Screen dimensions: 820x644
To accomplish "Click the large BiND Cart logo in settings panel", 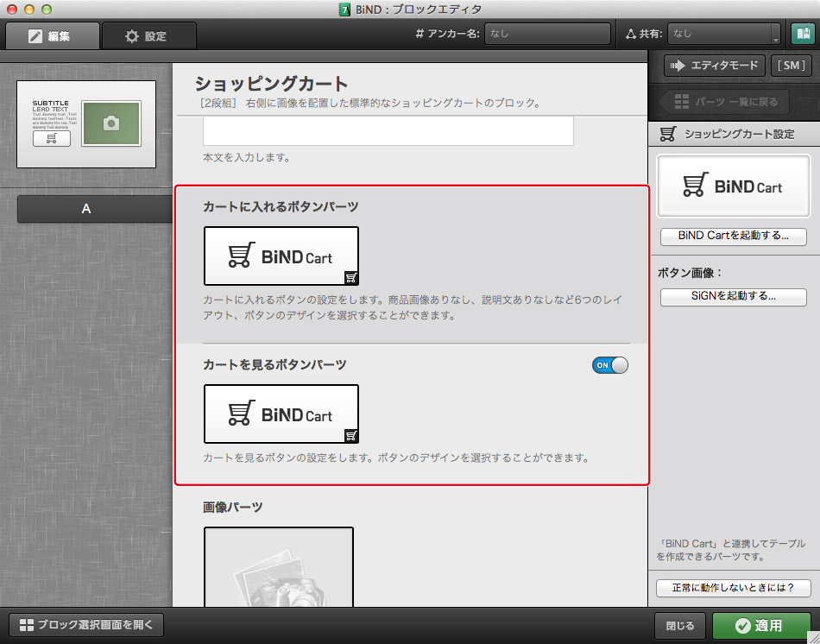I will click(x=733, y=186).
